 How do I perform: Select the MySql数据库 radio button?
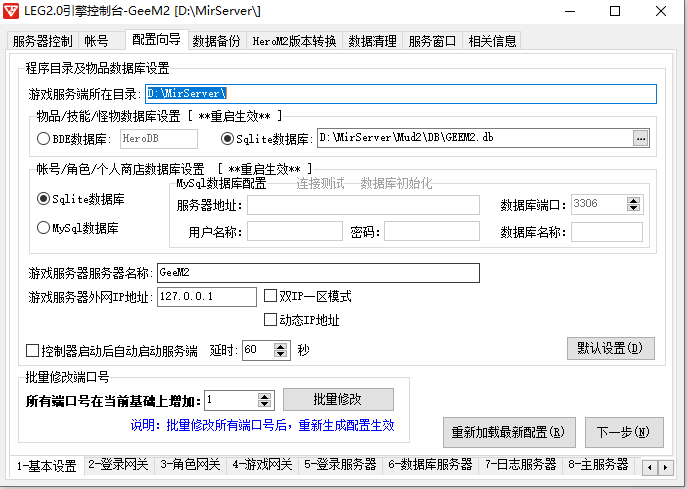(43, 228)
